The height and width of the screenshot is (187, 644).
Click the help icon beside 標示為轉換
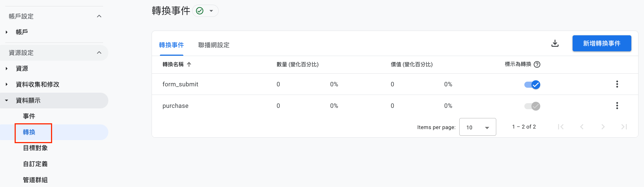[x=537, y=64]
